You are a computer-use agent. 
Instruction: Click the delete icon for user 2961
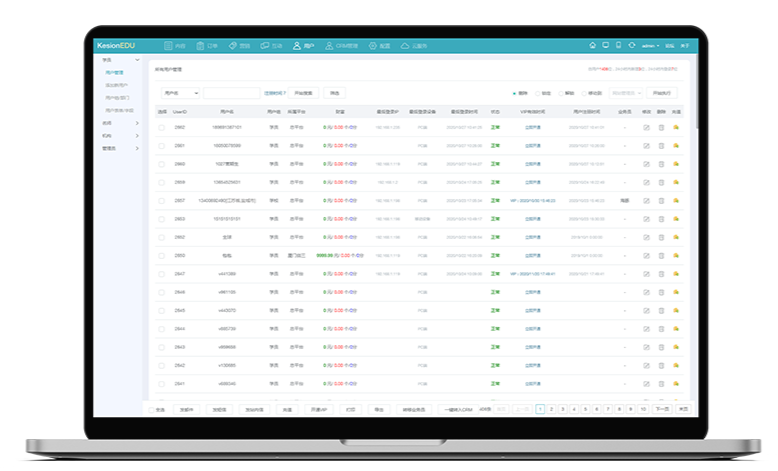coord(661,146)
